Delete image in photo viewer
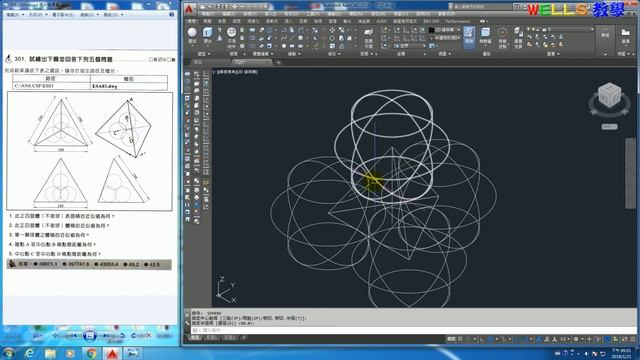This screenshot has height=360, width=640. tap(148, 336)
